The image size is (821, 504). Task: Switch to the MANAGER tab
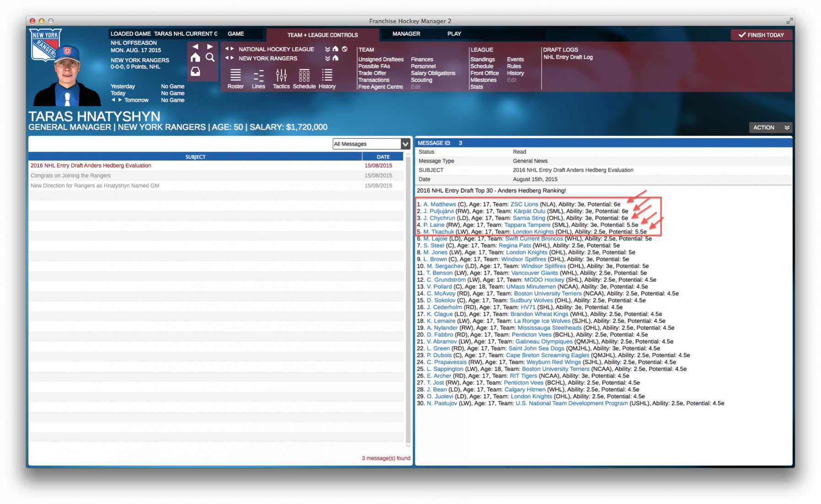click(x=406, y=34)
